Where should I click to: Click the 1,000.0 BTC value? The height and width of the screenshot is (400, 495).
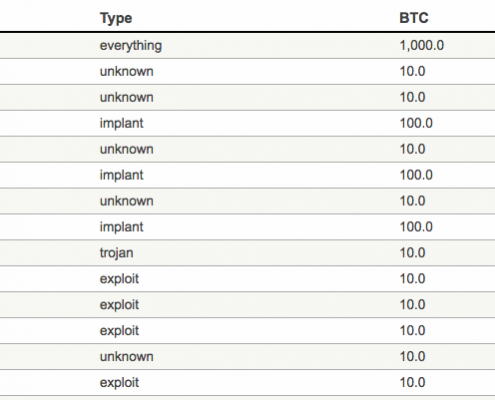[422, 45]
